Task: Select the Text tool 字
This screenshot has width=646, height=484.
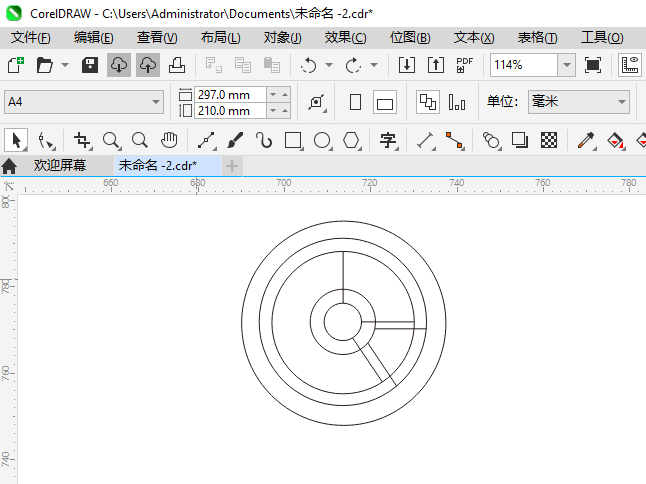Action: click(389, 140)
